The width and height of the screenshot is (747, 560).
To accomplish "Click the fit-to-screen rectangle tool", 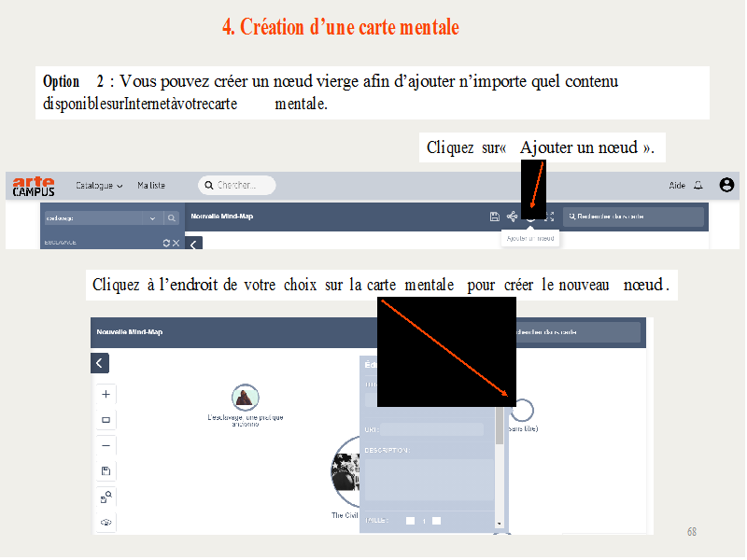I will [x=106, y=420].
